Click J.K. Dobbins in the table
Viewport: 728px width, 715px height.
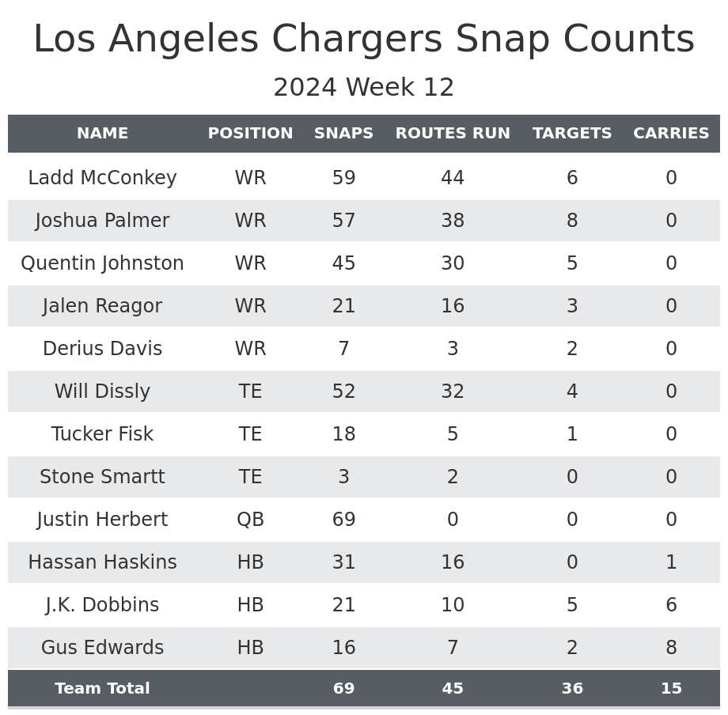[102, 605]
